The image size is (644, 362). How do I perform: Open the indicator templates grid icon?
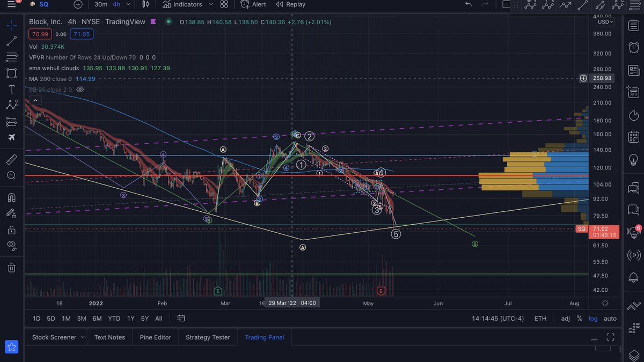coord(224,4)
